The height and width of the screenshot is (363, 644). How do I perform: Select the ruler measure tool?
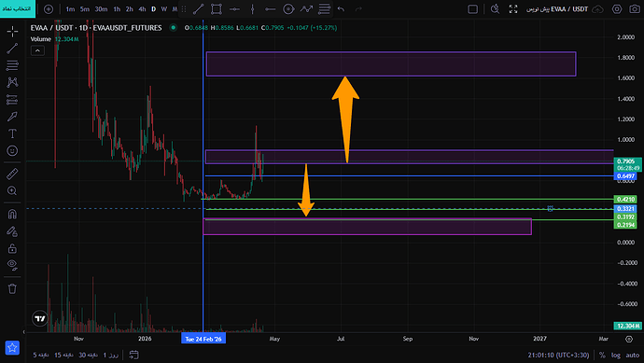click(x=12, y=174)
